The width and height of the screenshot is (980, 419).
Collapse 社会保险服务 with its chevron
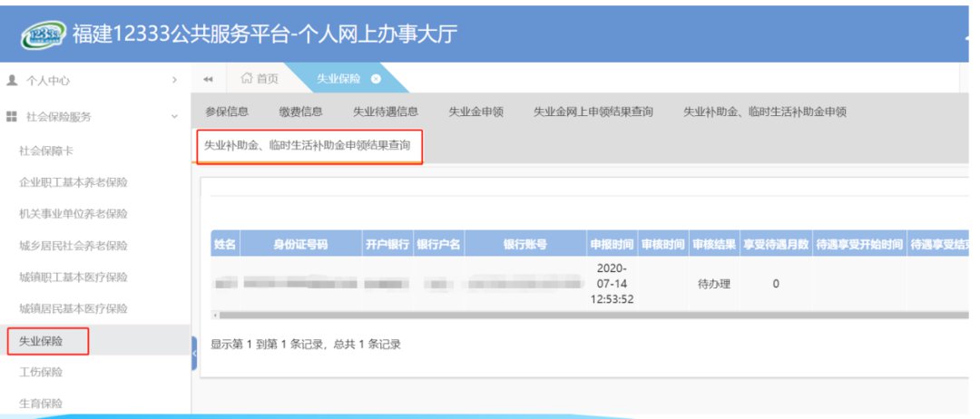click(x=174, y=116)
